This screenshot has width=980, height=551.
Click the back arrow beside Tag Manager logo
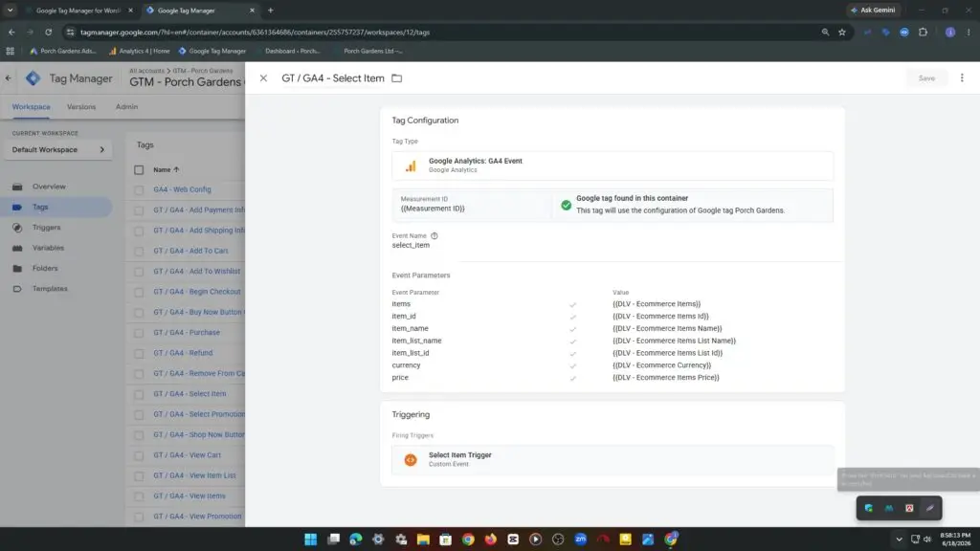(x=8, y=78)
